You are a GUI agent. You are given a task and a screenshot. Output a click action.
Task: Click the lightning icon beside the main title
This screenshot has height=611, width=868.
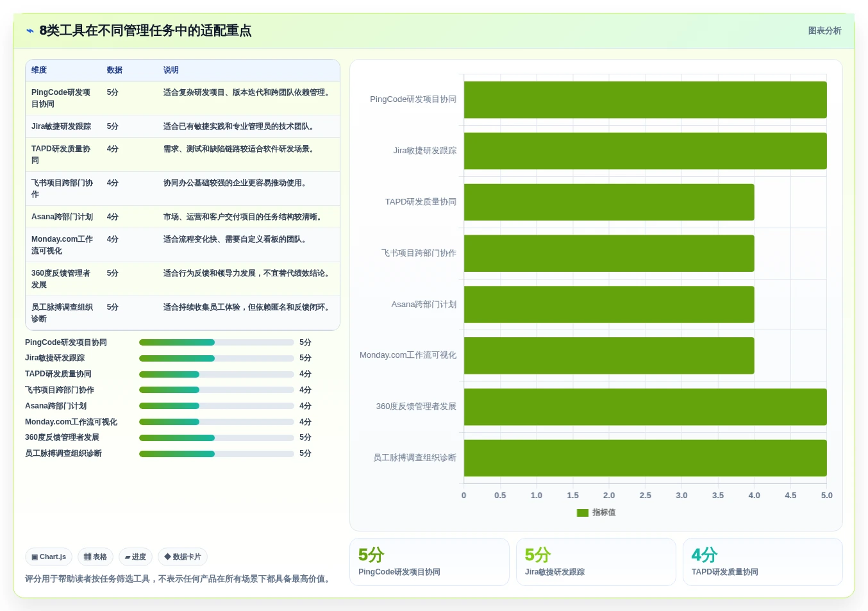pos(30,31)
